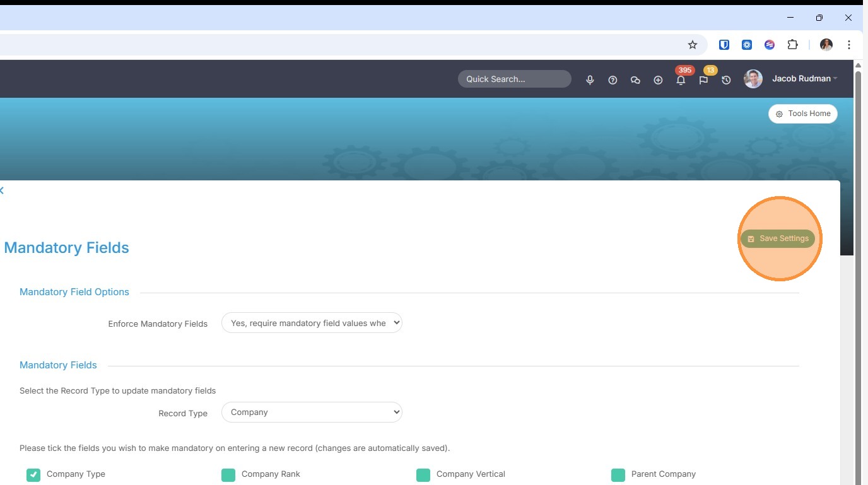The width and height of the screenshot is (868, 485).
Task: Tick the Company Rank checkbox
Action: coord(228,475)
